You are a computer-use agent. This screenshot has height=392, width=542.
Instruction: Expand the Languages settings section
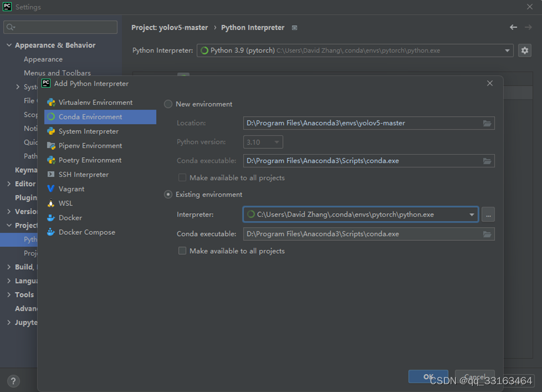coord(9,281)
